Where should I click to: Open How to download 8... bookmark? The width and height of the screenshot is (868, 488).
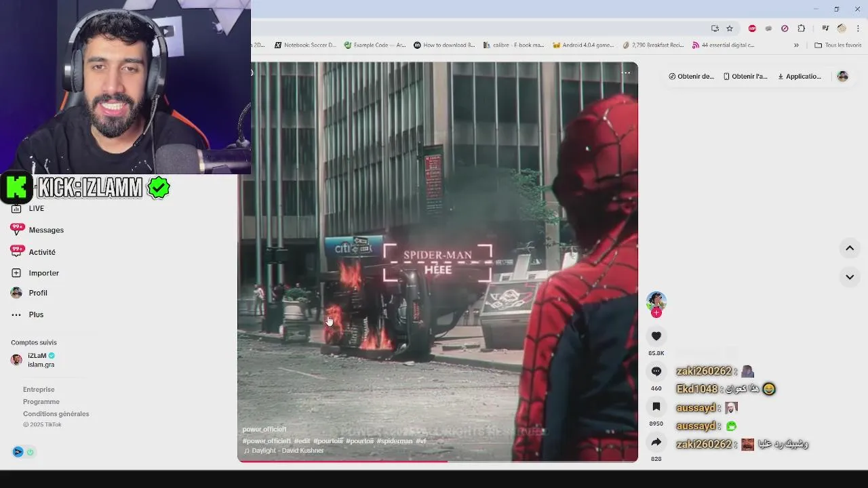click(444, 45)
